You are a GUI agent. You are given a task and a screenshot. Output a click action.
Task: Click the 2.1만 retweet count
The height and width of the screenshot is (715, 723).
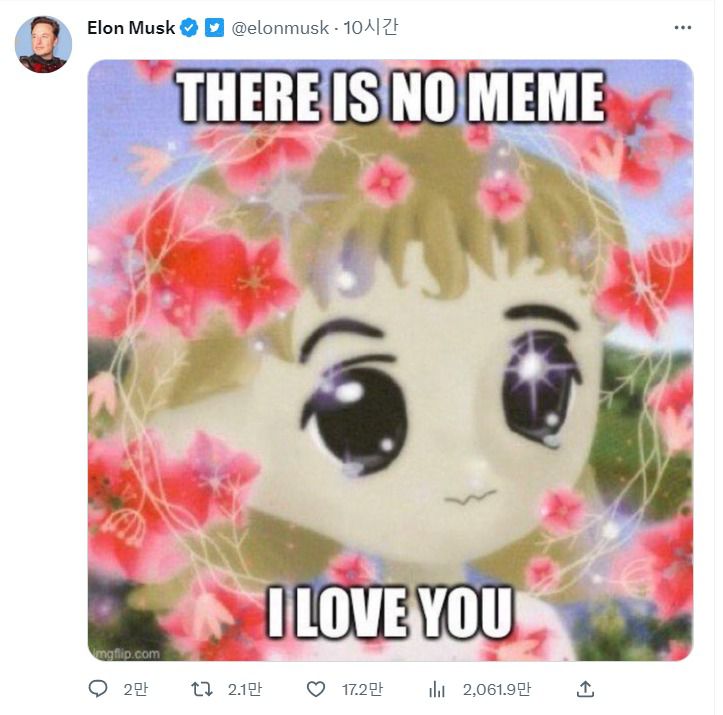pos(245,690)
